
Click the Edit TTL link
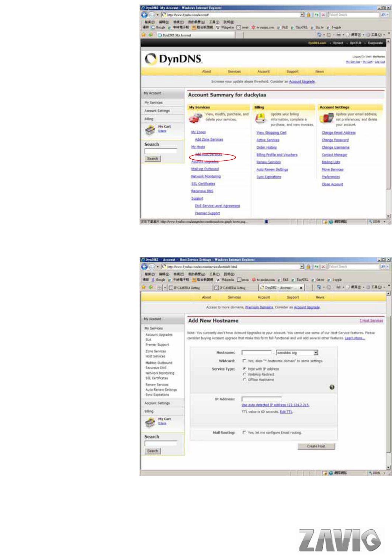(287, 412)
